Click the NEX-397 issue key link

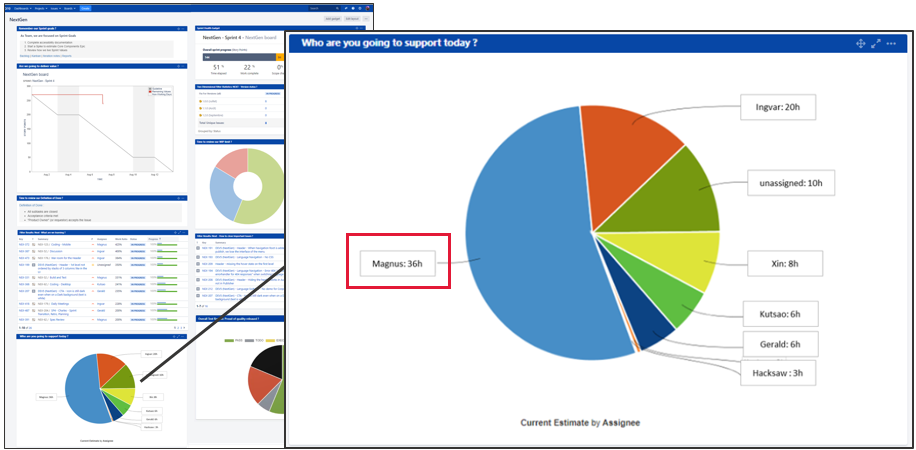coord(24,251)
